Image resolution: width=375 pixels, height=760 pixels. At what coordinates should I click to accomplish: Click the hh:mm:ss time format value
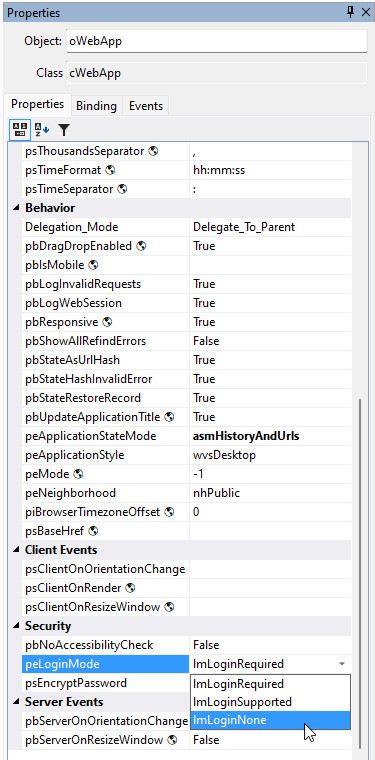[x=219, y=170]
